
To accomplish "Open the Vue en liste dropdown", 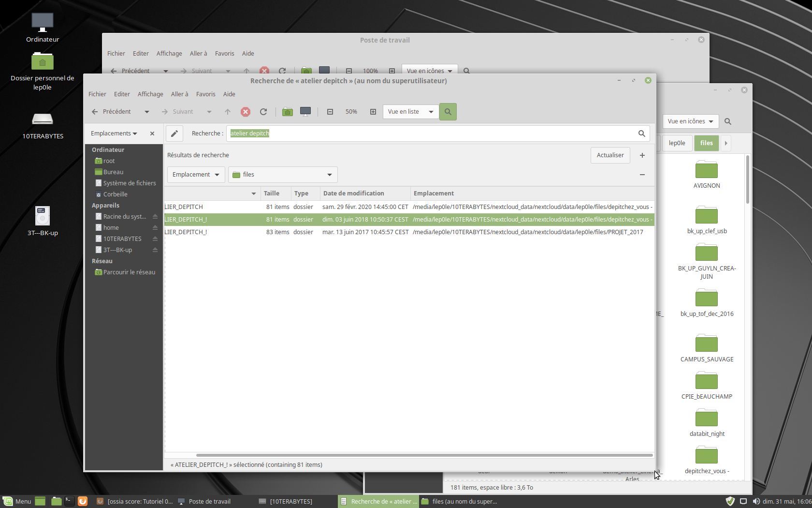I will point(410,112).
